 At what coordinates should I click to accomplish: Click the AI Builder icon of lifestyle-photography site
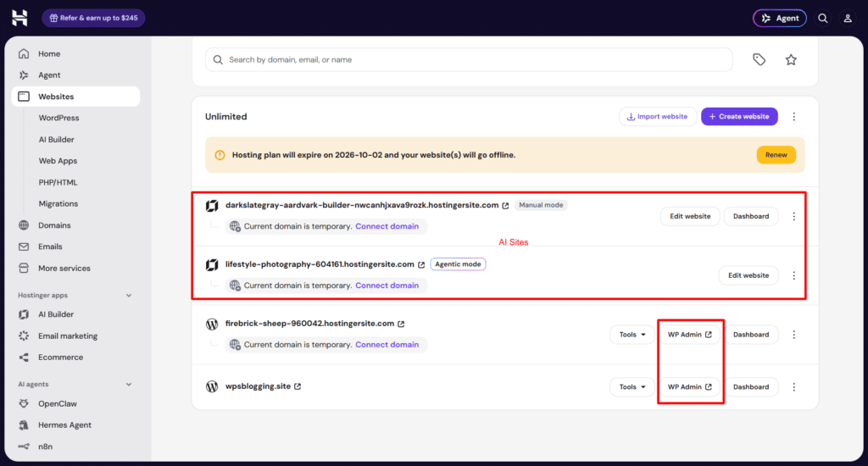click(x=212, y=265)
